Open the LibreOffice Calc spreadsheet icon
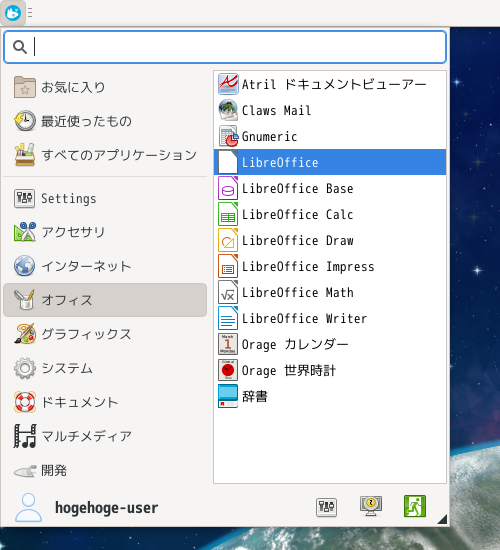This screenshot has width=500, height=550. click(x=228, y=214)
